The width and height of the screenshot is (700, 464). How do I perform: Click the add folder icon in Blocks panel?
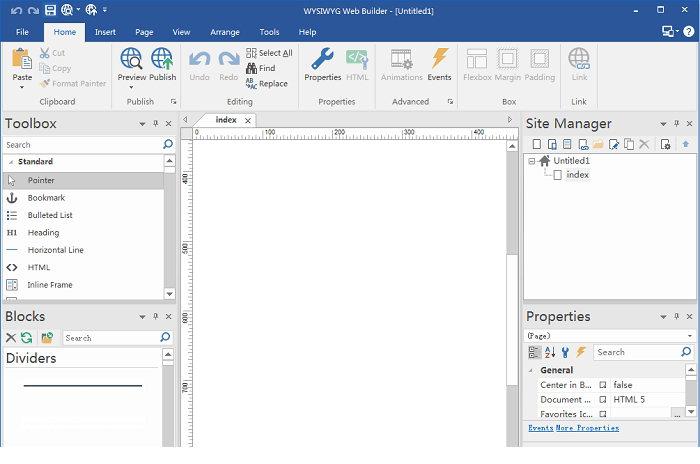(x=47, y=338)
